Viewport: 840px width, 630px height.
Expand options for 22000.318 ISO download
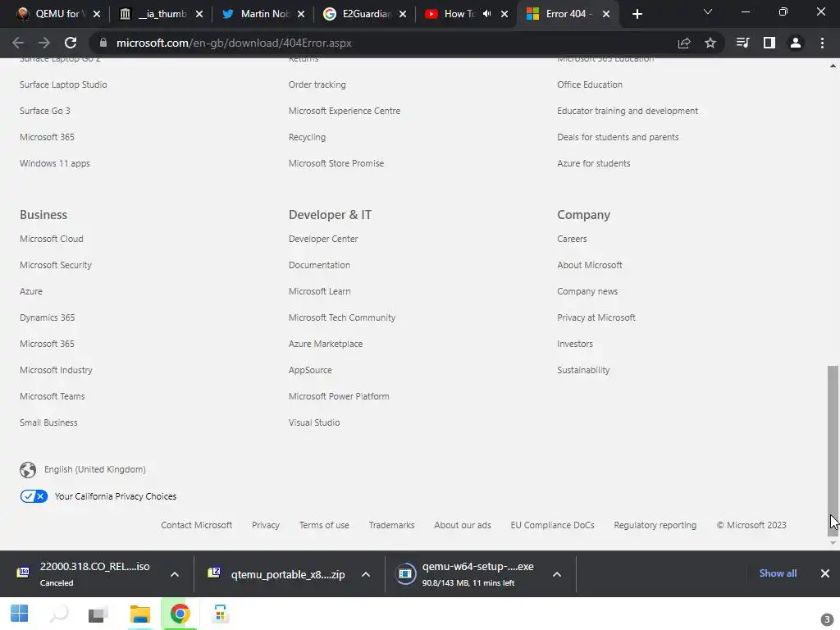coord(175,574)
